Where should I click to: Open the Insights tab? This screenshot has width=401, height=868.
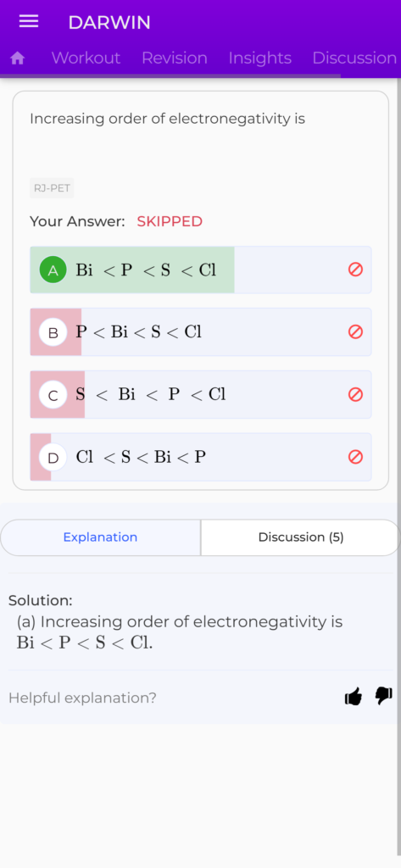259,58
